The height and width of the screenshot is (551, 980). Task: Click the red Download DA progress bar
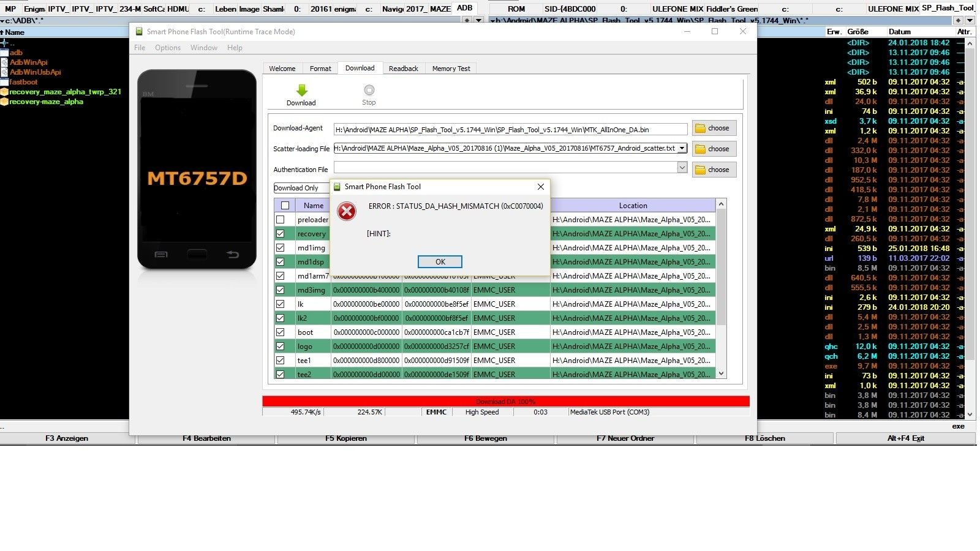[x=506, y=402]
